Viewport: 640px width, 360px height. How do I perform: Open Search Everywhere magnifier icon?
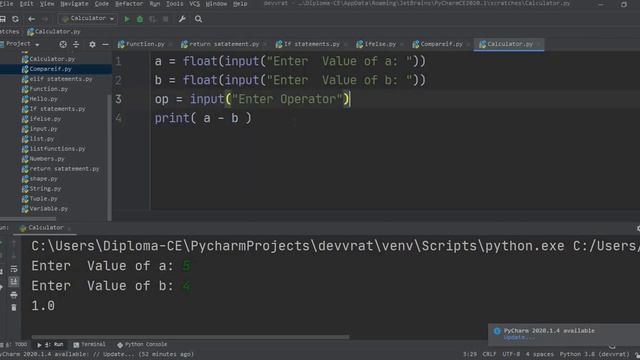click(x=198, y=19)
